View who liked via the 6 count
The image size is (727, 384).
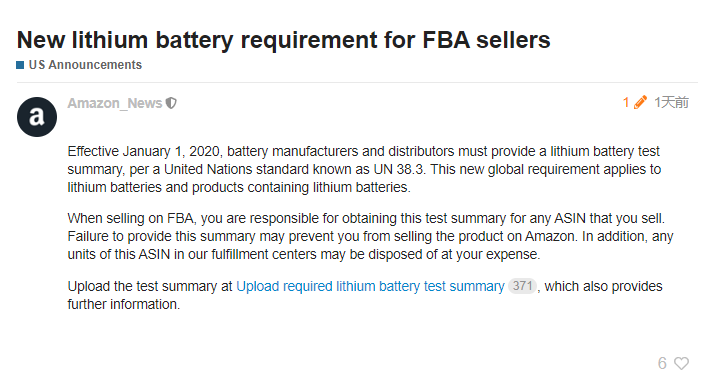[662, 363]
